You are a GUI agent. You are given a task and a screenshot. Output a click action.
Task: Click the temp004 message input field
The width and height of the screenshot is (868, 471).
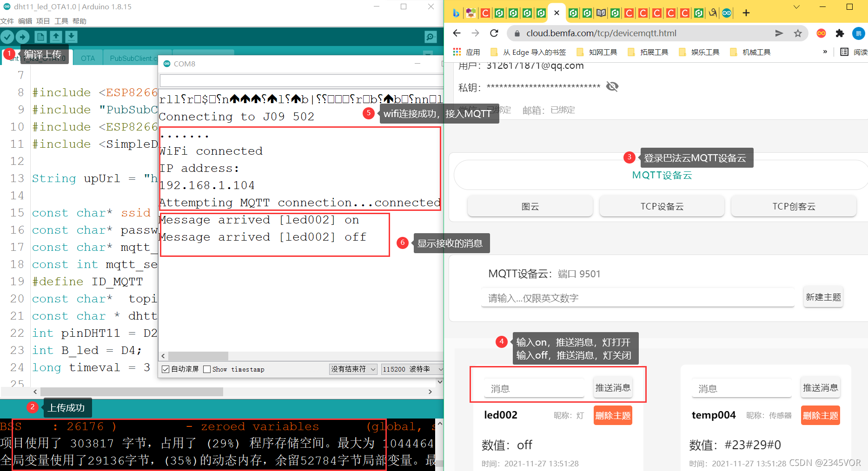click(x=742, y=388)
